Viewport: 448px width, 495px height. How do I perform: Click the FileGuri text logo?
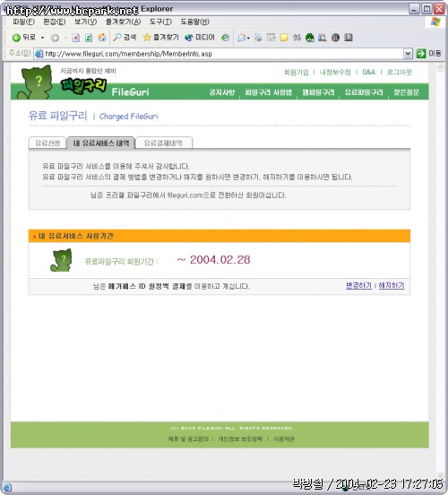click(130, 91)
